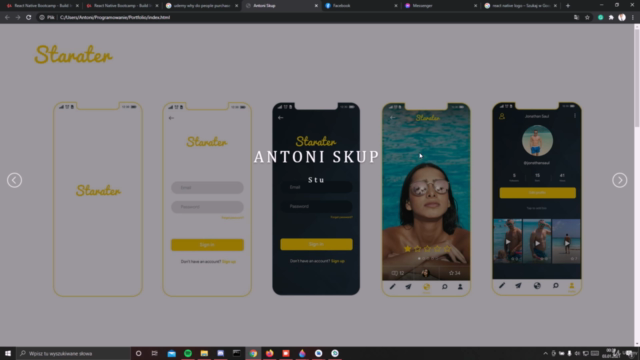This screenshot has height=360, width=640.
Task: Advance the carousel with the right arrow
Action: (x=620, y=180)
